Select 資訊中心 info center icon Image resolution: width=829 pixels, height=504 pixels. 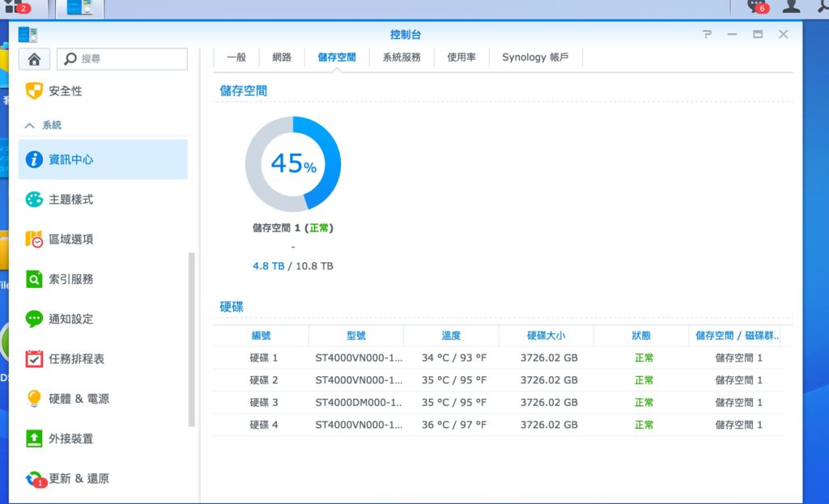(34, 159)
